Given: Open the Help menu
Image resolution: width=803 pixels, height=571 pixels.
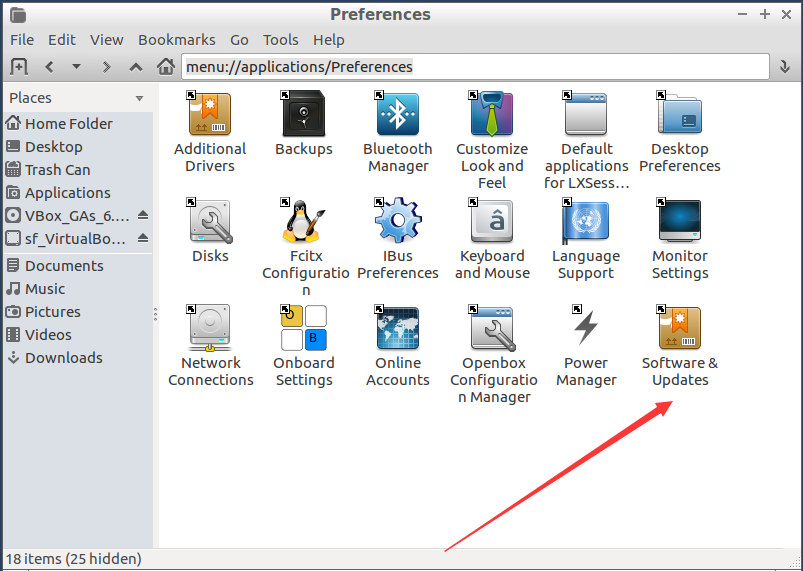Looking at the screenshot, I should pos(329,40).
